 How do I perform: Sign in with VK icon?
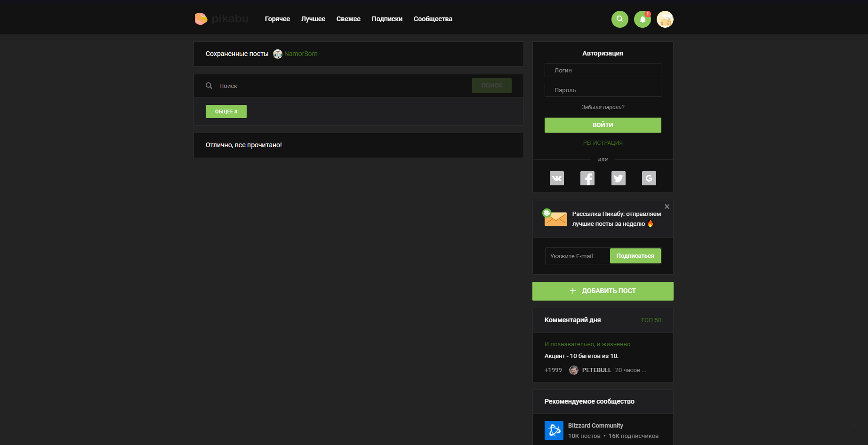tap(556, 178)
